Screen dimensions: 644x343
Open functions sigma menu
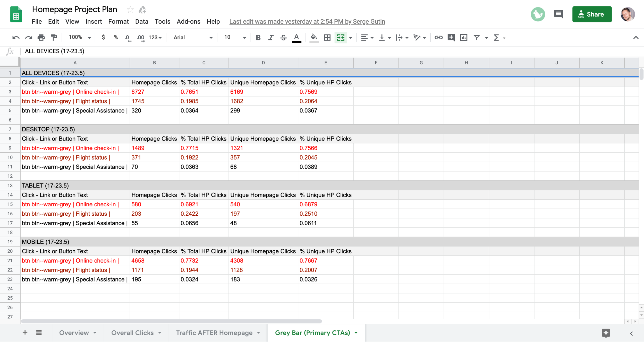(x=499, y=38)
